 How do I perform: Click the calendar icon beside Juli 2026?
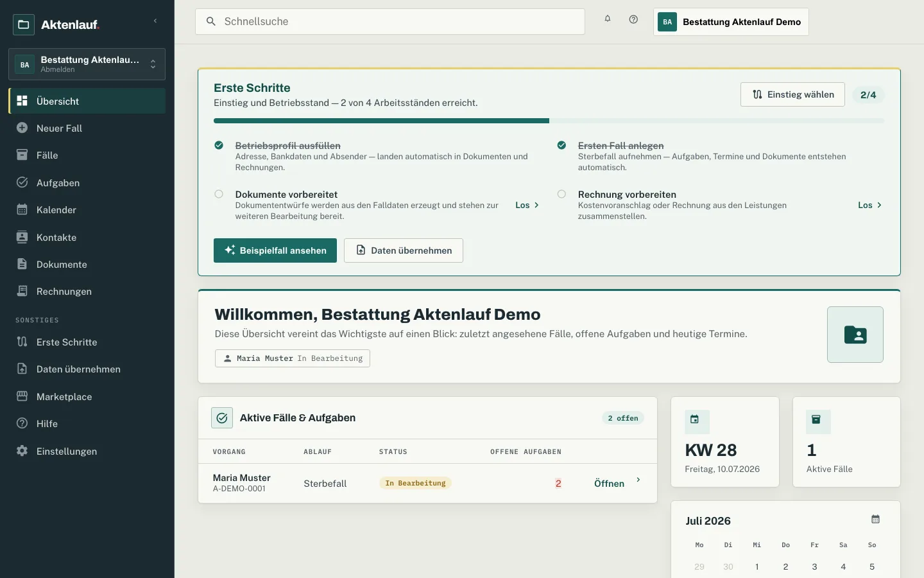(875, 519)
